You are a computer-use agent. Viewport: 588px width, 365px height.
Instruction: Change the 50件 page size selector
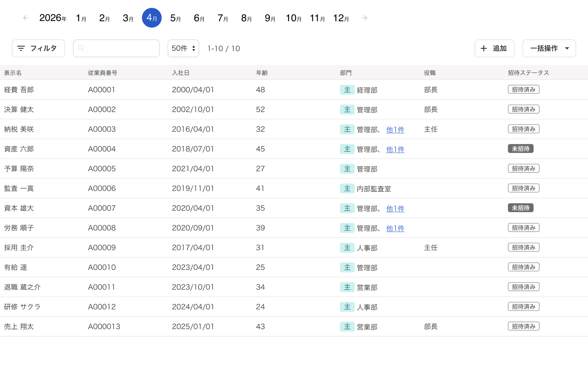(x=183, y=48)
